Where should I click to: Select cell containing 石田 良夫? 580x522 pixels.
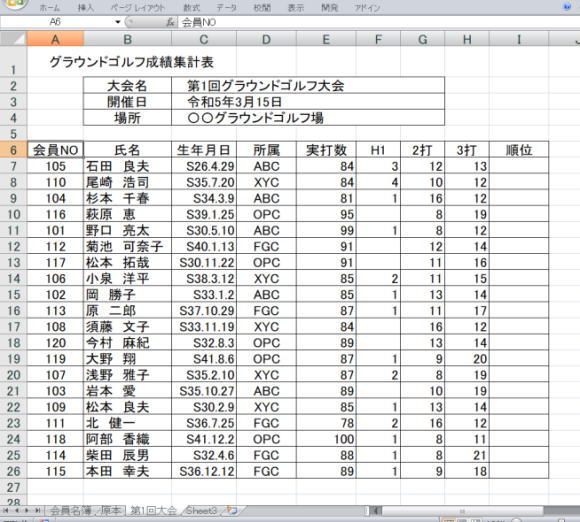[128, 166]
